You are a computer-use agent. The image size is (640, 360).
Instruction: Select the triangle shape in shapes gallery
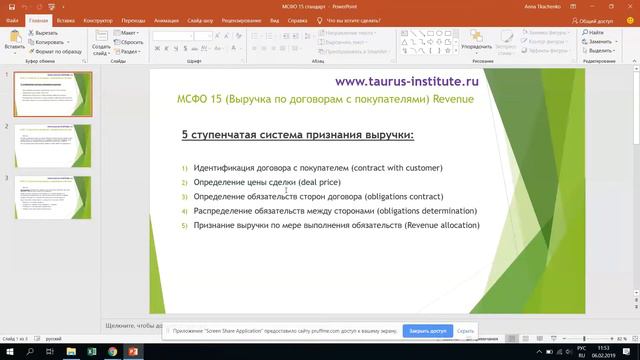pos(404,42)
